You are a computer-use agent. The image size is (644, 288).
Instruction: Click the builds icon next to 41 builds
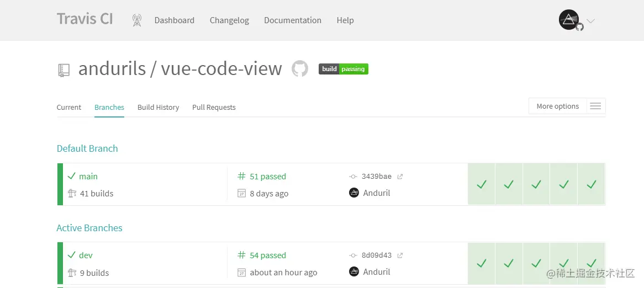click(72, 193)
